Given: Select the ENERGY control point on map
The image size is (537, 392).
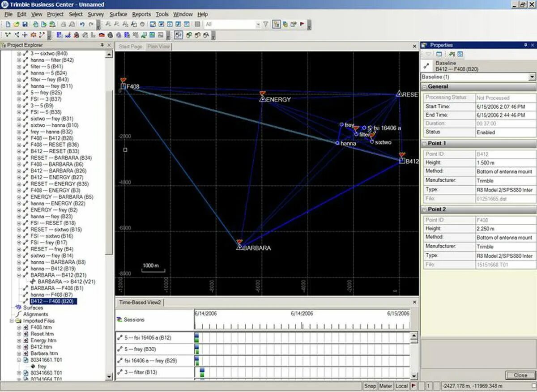Looking at the screenshot, I should (x=263, y=98).
